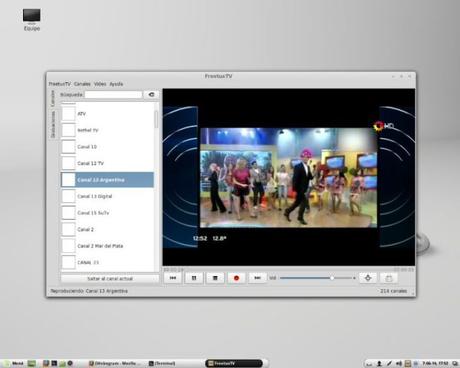Click the user icon in system tray
Viewport: 460px width, 368px height.
379,363
